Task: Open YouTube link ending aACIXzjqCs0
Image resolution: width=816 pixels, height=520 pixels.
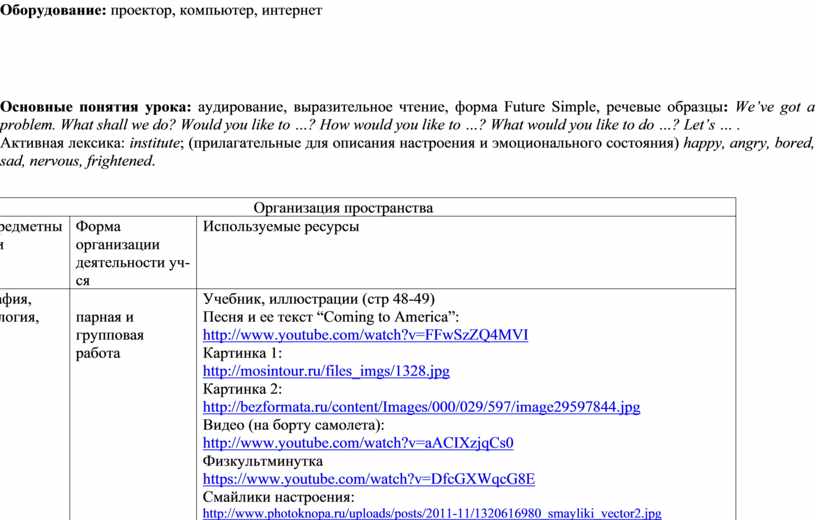Action: tap(358, 442)
